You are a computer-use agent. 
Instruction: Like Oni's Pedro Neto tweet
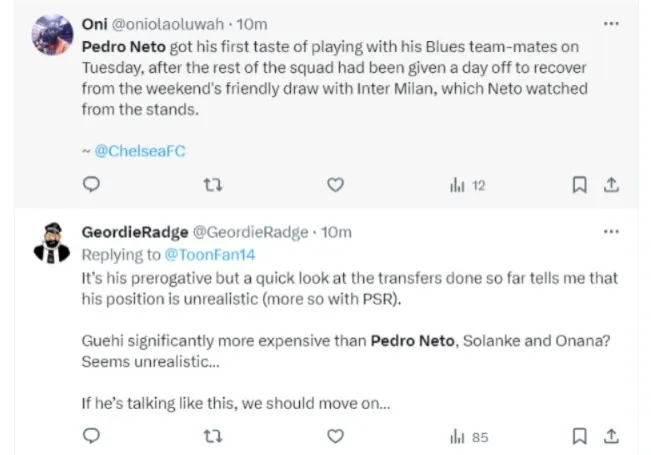pyautogui.click(x=336, y=184)
